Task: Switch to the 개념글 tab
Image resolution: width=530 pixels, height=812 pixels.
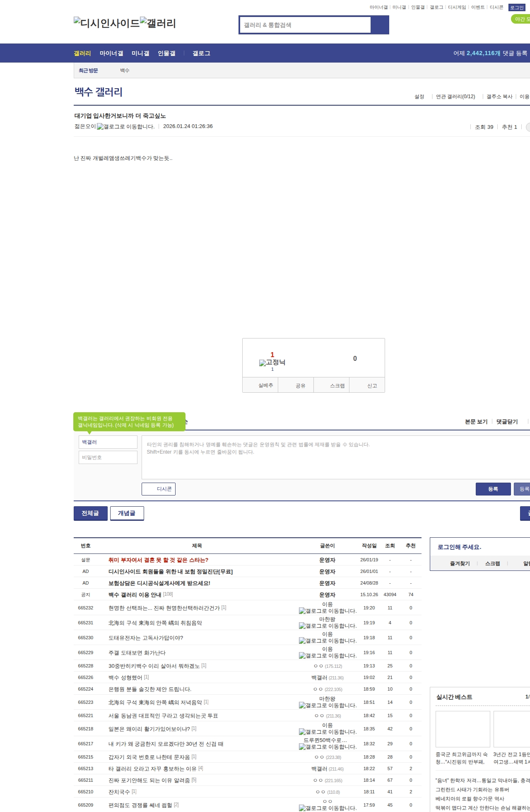Action: pos(127,513)
